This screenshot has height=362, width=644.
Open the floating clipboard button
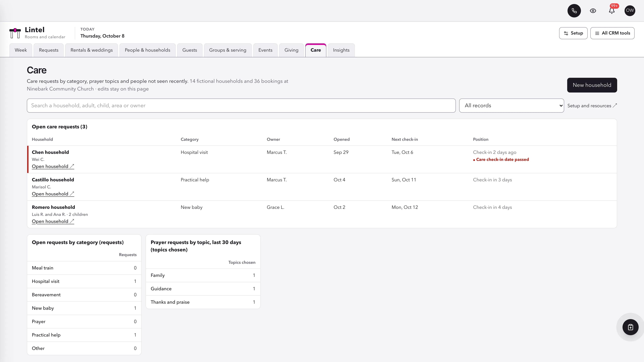coord(630,327)
